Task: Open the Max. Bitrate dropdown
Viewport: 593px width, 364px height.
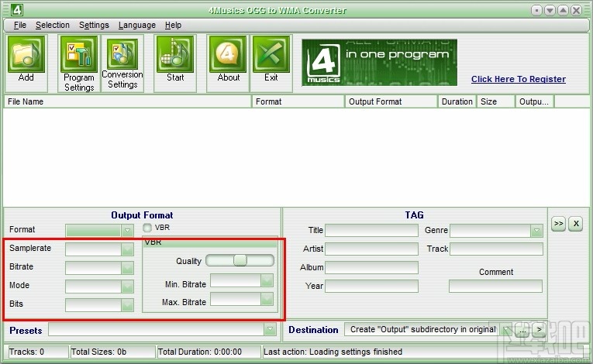Action: [x=267, y=300]
